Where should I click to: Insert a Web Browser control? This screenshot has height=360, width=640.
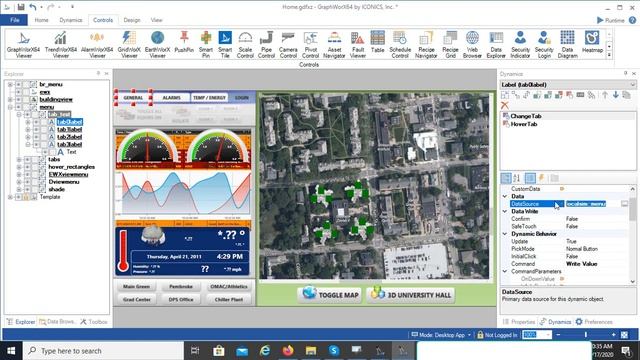point(472,44)
